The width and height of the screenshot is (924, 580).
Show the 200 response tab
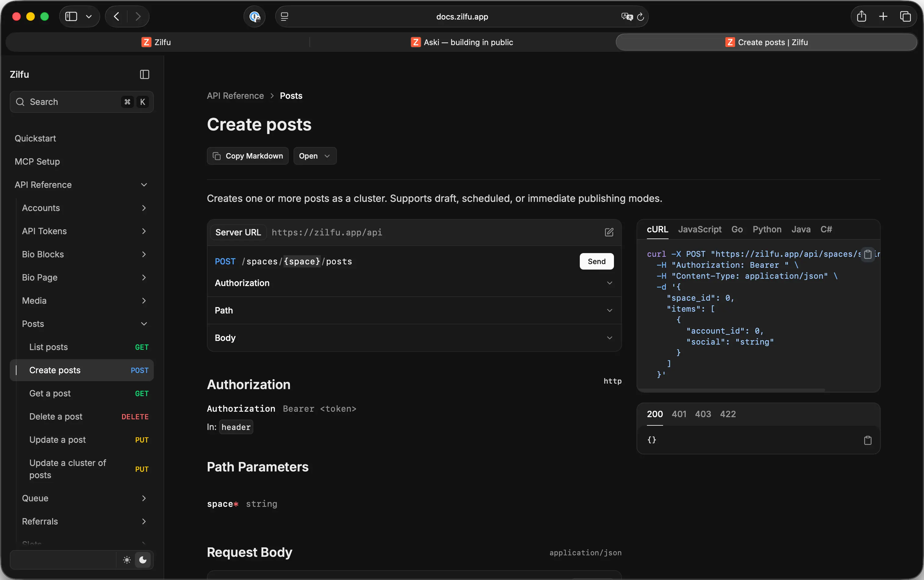click(x=655, y=414)
